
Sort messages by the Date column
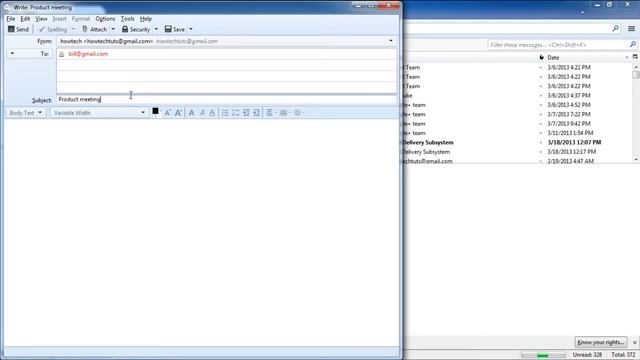pyautogui.click(x=586, y=58)
